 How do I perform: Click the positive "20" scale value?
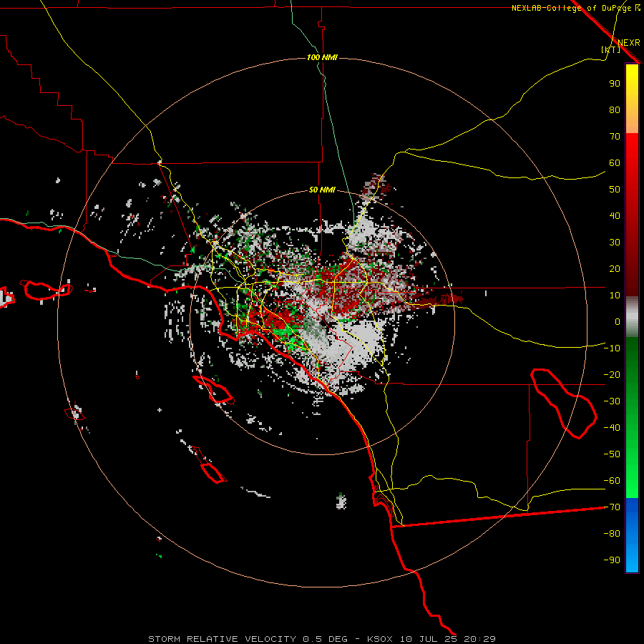tap(615, 268)
